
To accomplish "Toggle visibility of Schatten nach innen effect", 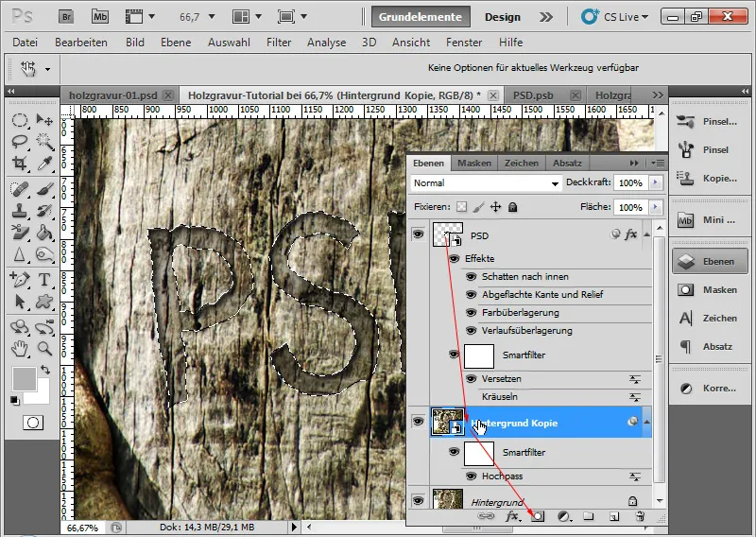I will point(471,277).
